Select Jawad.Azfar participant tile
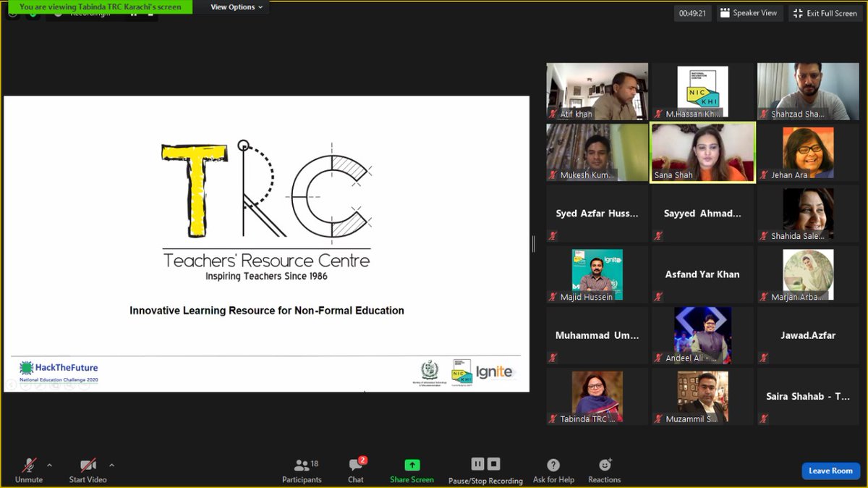868x488 pixels. [809, 335]
